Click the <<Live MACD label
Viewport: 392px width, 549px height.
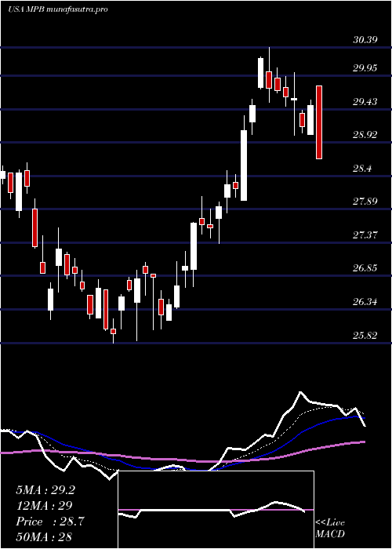(x=330, y=529)
